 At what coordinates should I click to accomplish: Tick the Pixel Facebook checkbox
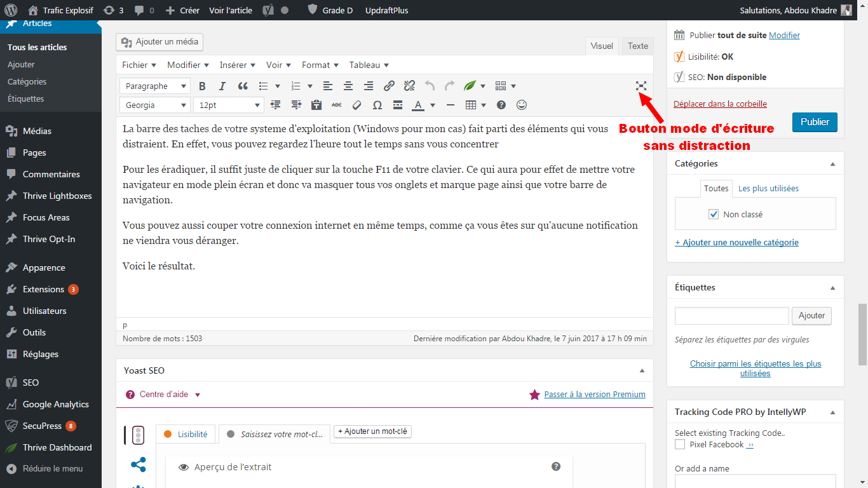pyautogui.click(x=680, y=445)
